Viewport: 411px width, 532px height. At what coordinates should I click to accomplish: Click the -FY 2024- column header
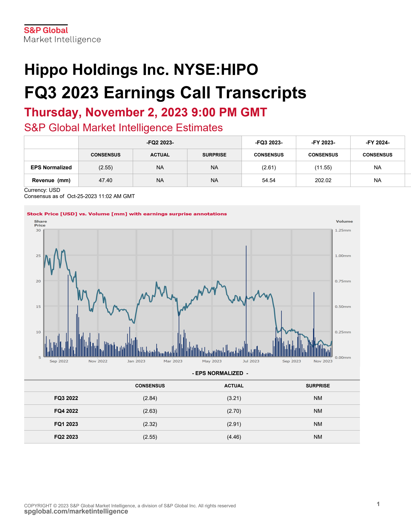tap(377, 143)
